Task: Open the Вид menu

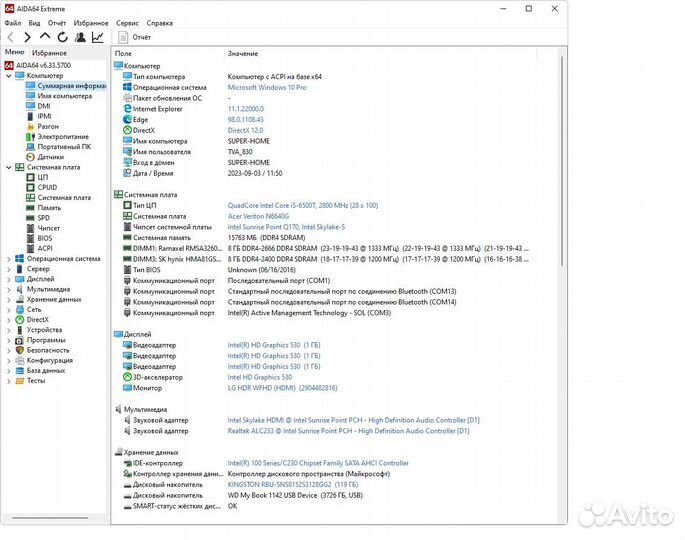Action: [34, 23]
